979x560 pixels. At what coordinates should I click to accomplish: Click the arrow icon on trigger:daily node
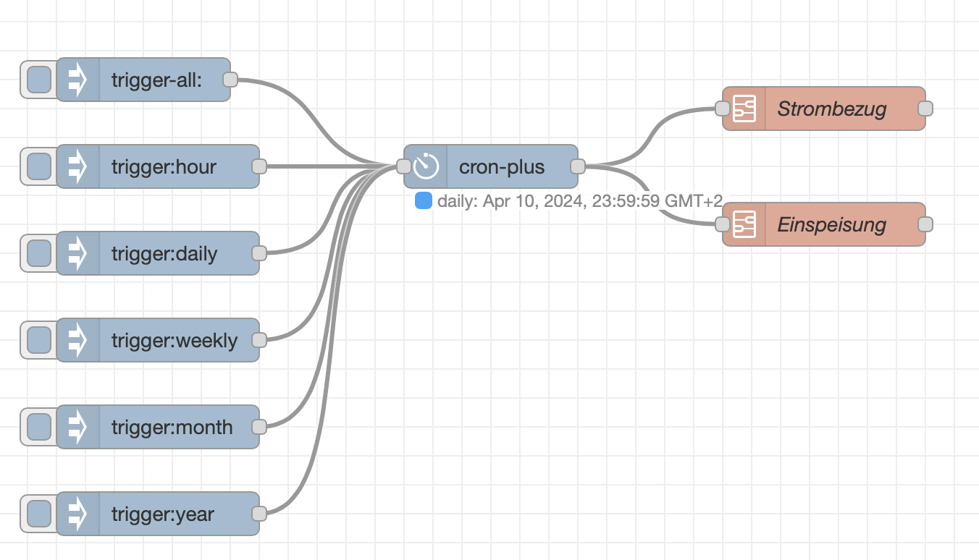click(x=77, y=253)
